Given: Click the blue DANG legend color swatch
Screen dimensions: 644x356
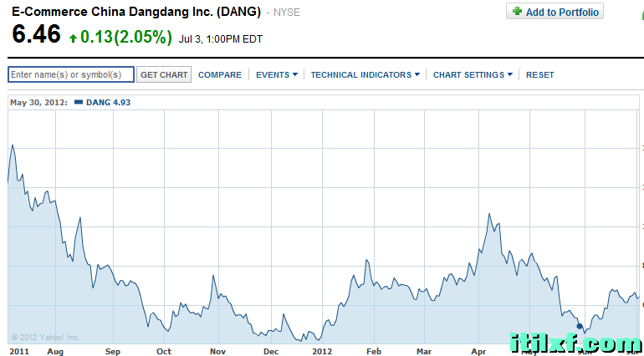Looking at the screenshot, I should [79, 102].
